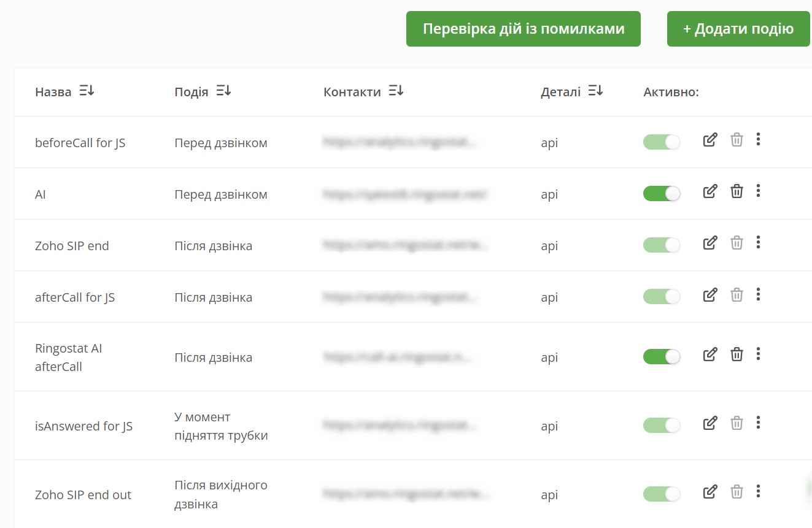Edit the Ringostat AI afterCall event

tap(710, 354)
